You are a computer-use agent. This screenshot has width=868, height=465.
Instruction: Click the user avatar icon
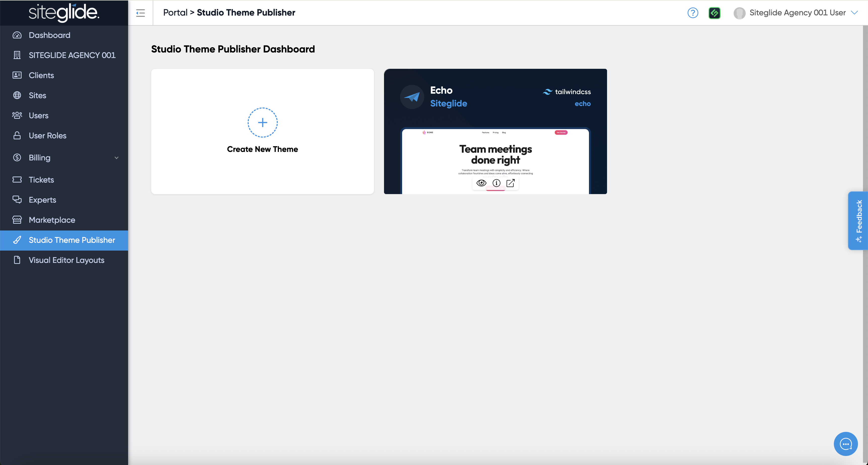pos(739,13)
